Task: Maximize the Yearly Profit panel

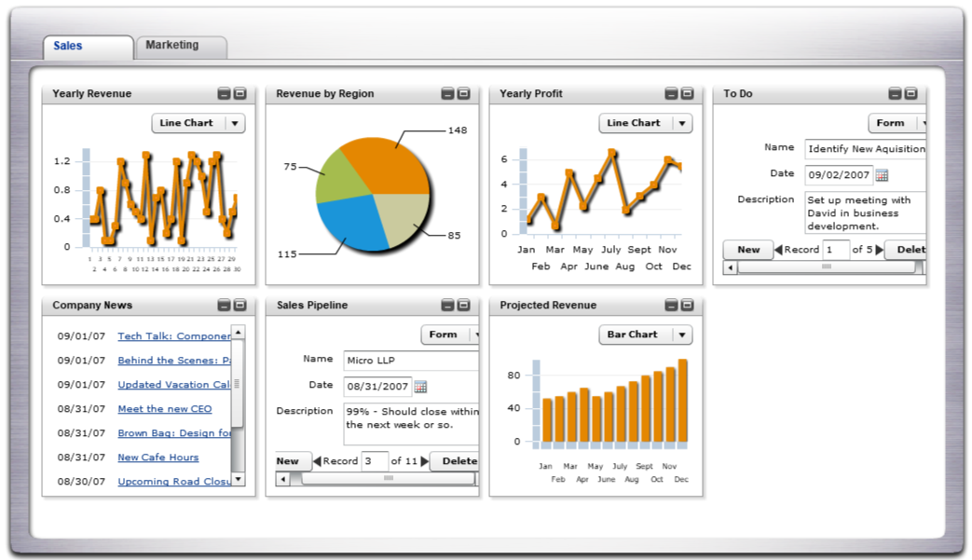Action: (688, 93)
